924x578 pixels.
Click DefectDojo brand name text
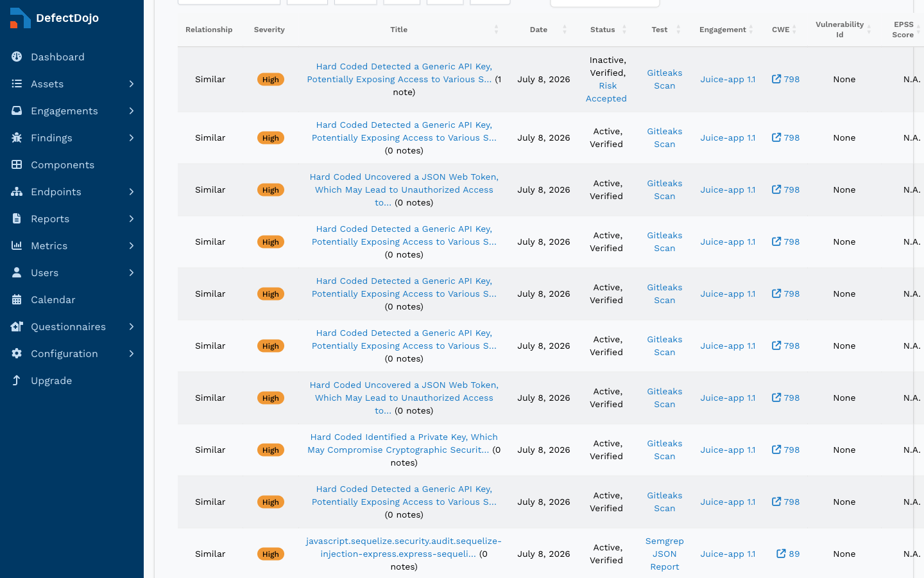tap(67, 18)
